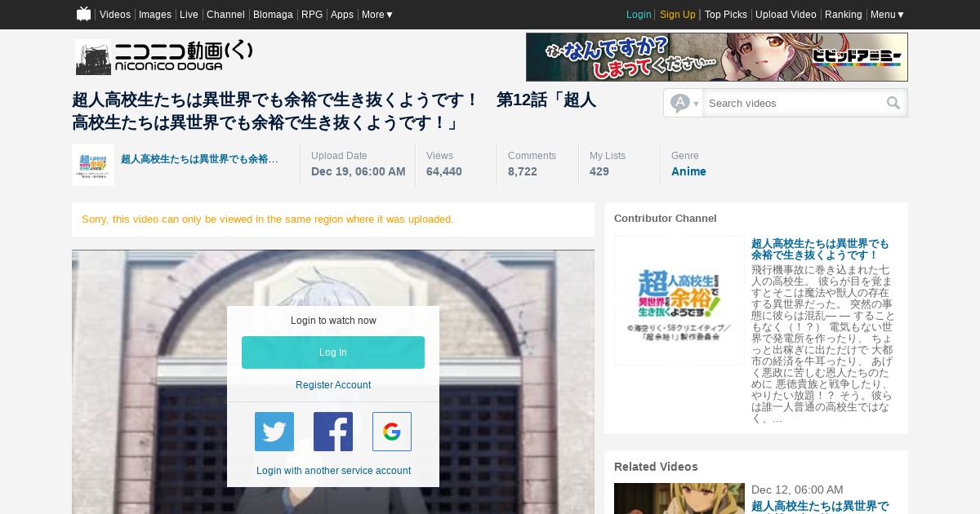Open the Channel menu item
Viewport: 980px width, 514px height.
click(225, 15)
